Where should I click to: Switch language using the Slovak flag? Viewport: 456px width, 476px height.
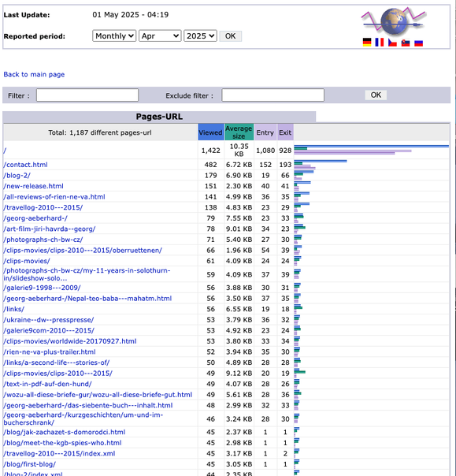[x=406, y=43]
